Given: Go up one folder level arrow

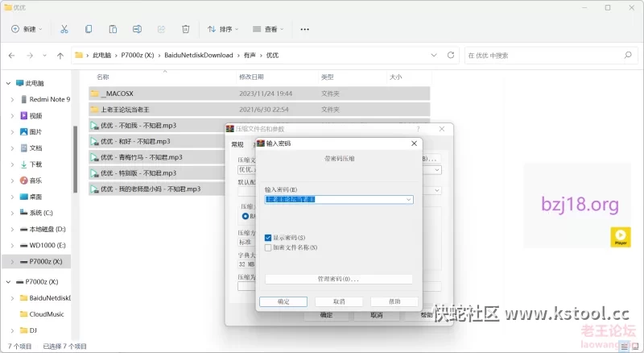Looking at the screenshot, I should 60,56.
